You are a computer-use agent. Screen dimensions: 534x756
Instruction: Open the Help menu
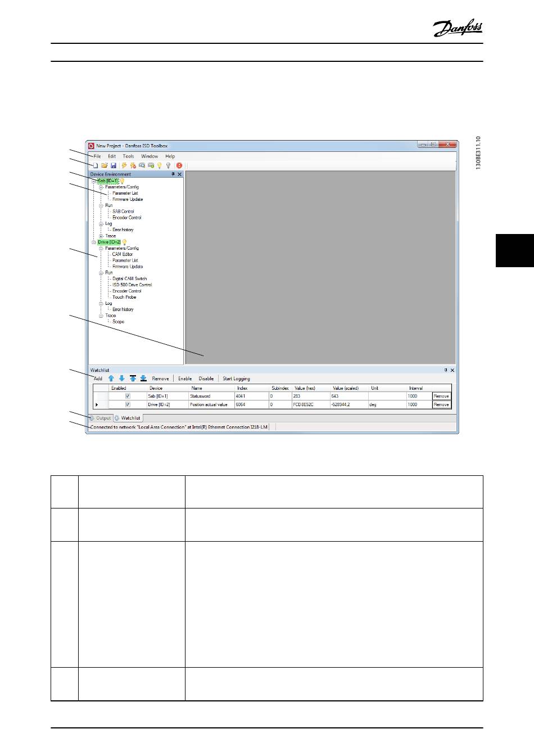coord(170,156)
